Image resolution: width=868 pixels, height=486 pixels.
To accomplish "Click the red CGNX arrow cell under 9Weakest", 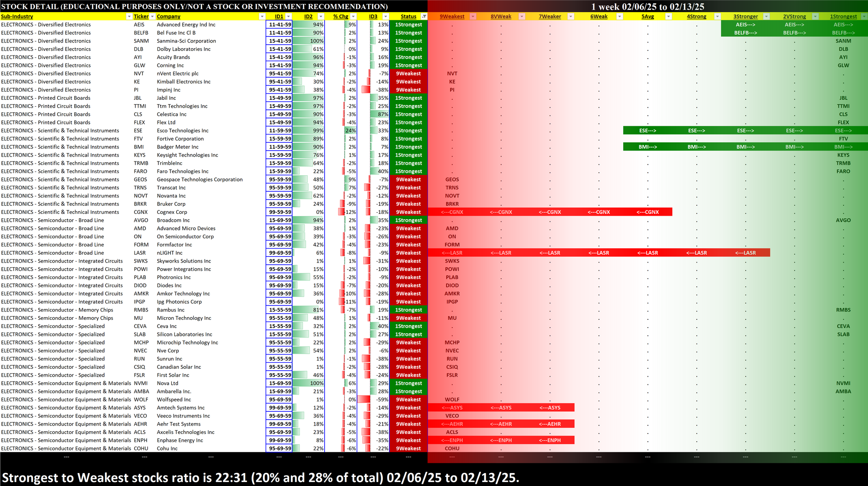I will point(452,212).
